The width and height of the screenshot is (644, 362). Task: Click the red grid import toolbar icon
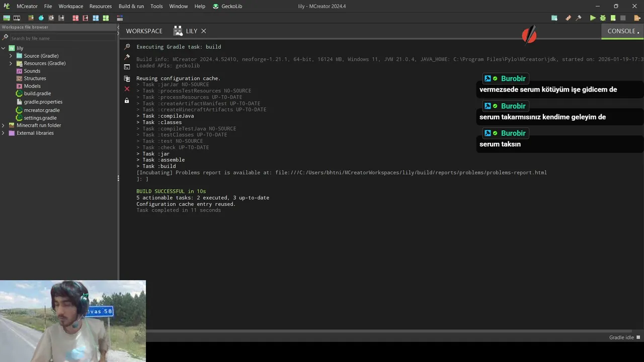pyautogui.click(x=75, y=18)
